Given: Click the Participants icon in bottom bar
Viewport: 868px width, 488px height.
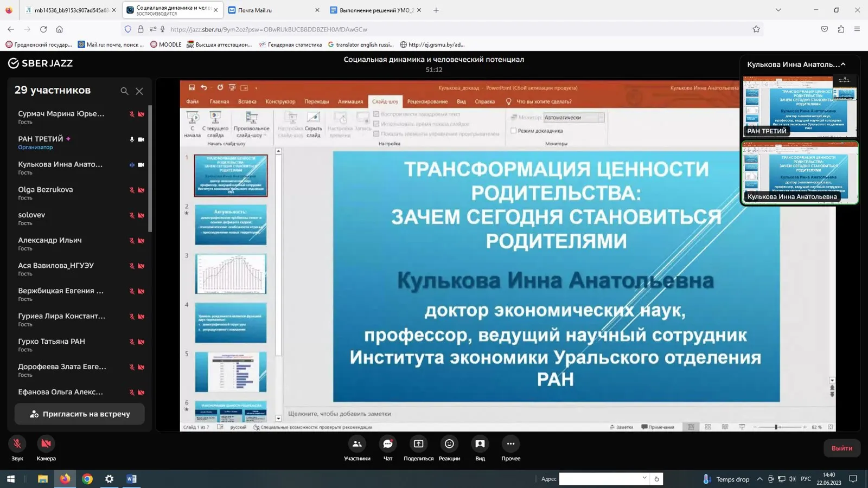Looking at the screenshot, I should click(357, 444).
